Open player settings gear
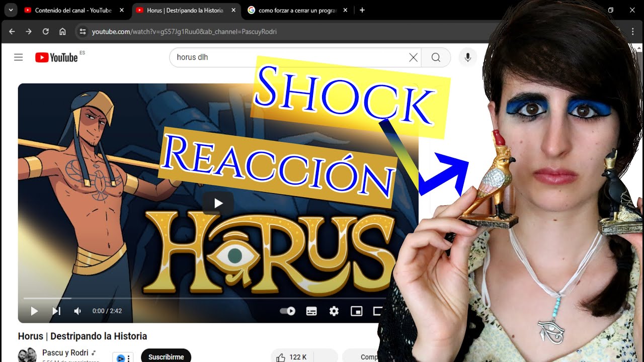 pos(334,311)
